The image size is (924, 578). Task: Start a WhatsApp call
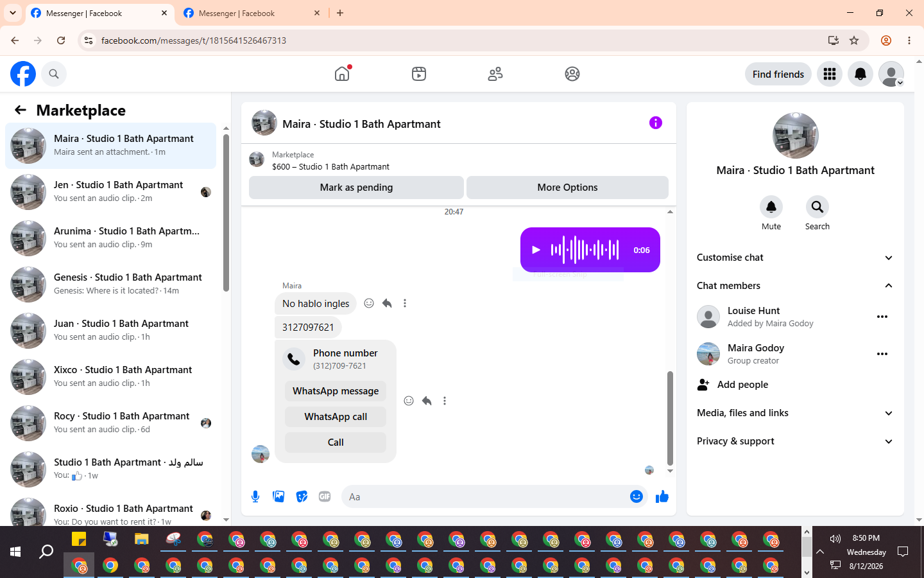pos(336,417)
